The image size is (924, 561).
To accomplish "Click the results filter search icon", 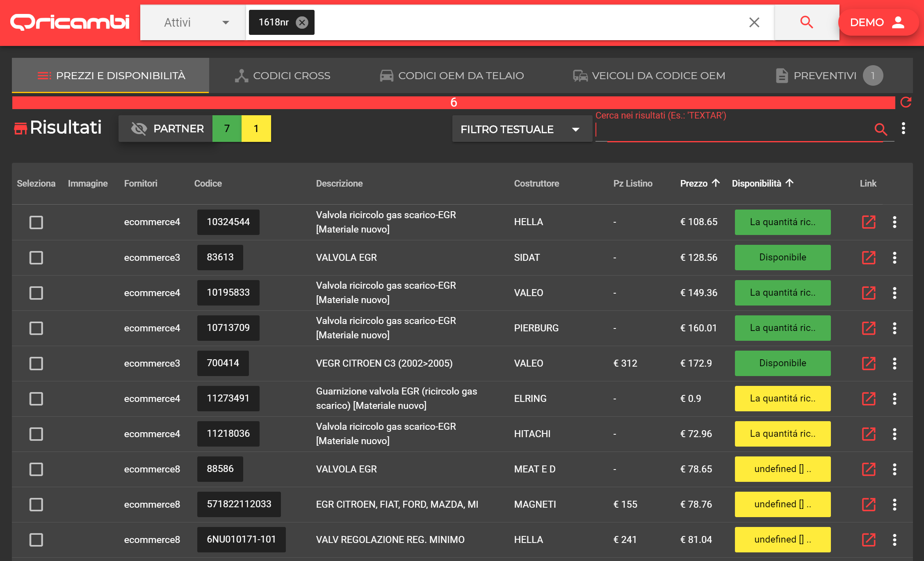I will point(881,129).
